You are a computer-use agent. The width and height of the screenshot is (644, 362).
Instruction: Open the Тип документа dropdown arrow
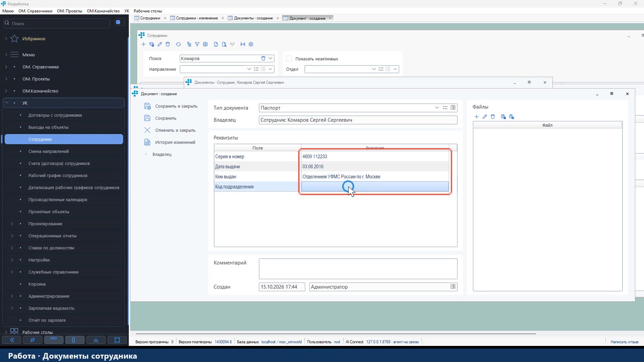click(x=437, y=108)
